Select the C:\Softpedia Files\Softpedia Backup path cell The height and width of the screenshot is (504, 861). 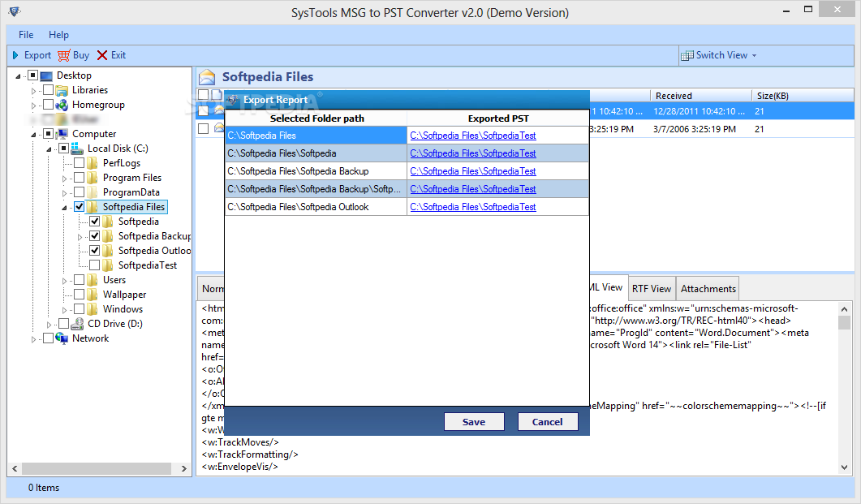pos(316,171)
